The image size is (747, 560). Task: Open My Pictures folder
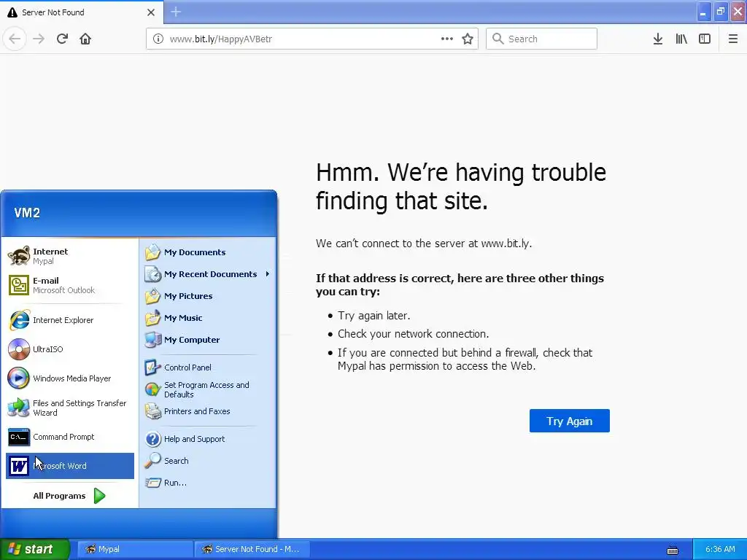click(207, 296)
